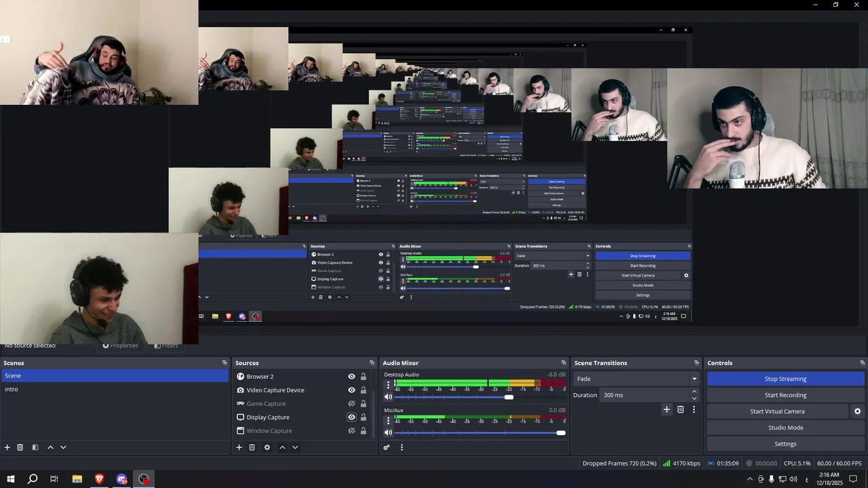Open Audio Mixer menu at the panel bottom

(401, 447)
